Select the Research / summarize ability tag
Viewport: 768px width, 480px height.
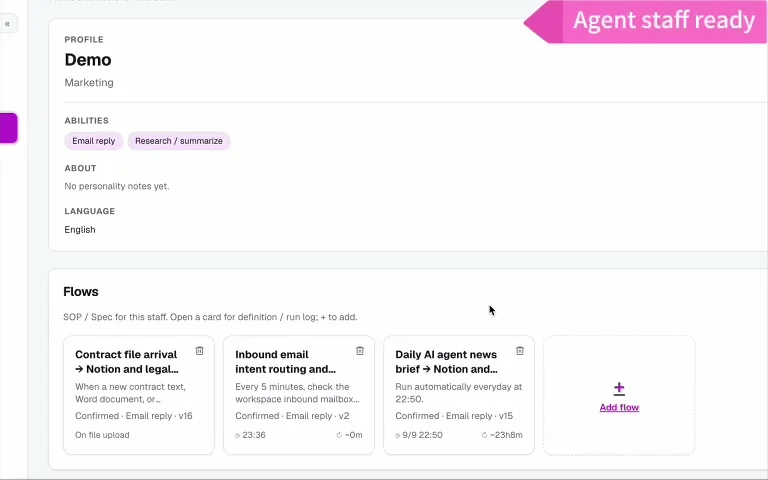(x=179, y=141)
